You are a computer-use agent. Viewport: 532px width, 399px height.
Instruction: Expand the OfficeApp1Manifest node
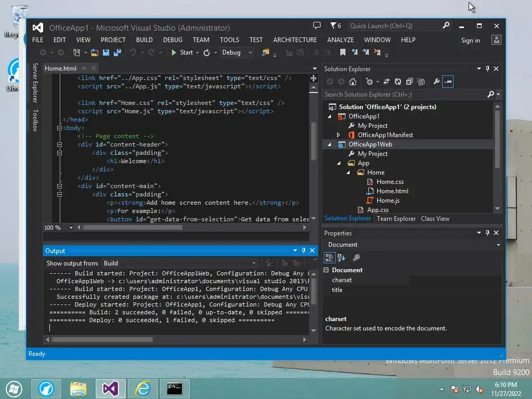pos(338,135)
